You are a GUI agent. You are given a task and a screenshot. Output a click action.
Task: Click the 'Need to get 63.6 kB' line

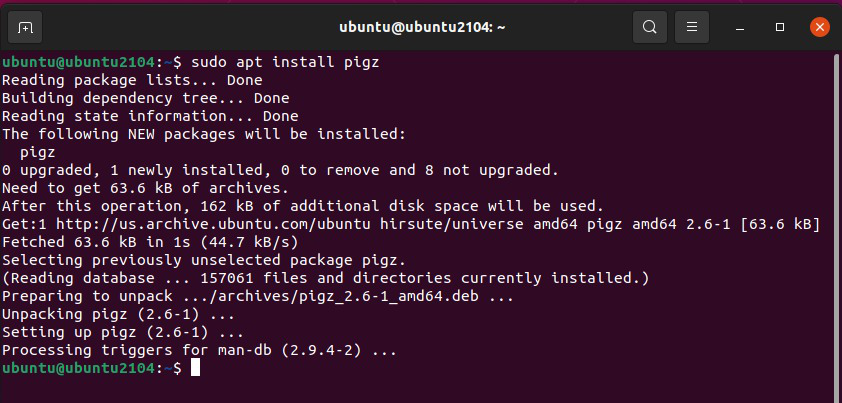(145, 188)
